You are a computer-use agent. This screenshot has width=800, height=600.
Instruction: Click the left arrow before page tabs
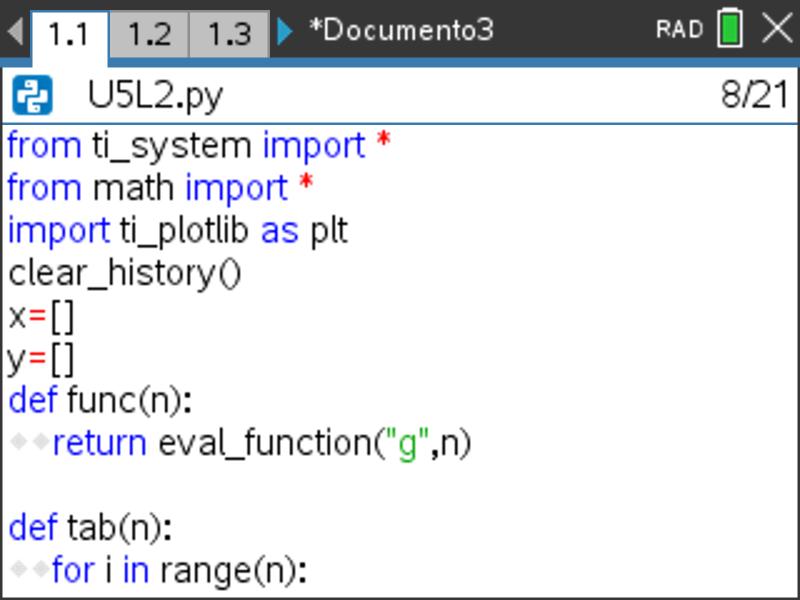click(13, 30)
